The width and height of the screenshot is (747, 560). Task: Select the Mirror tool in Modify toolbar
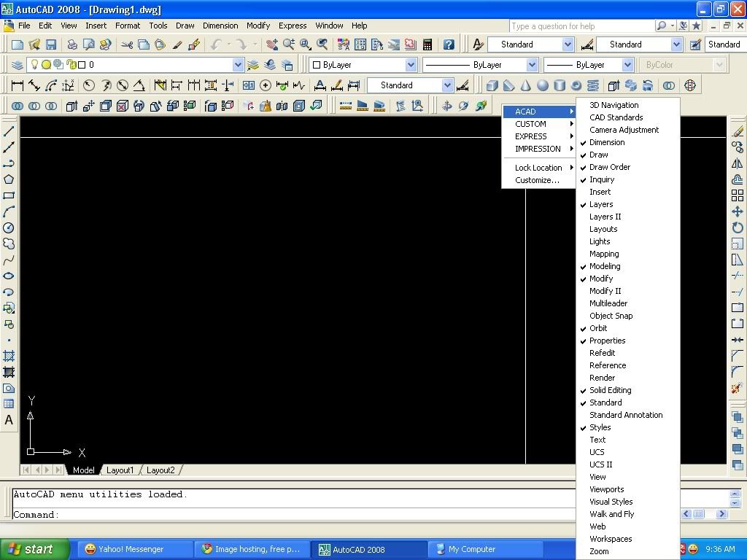click(x=737, y=163)
